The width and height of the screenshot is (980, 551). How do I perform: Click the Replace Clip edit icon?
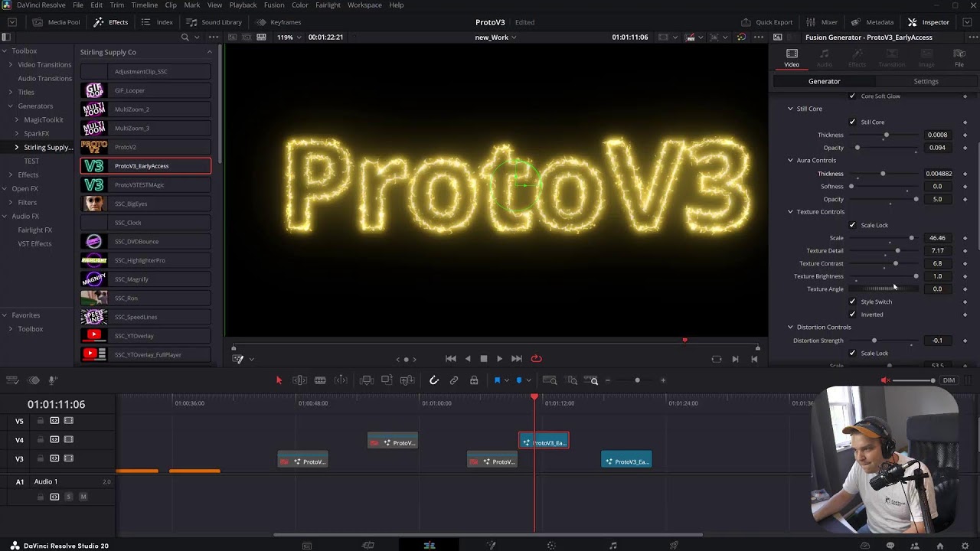tap(407, 380)
